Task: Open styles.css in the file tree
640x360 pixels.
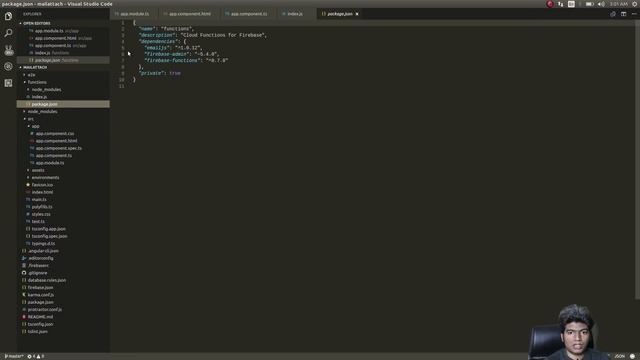Action: [x=41, y=214]
